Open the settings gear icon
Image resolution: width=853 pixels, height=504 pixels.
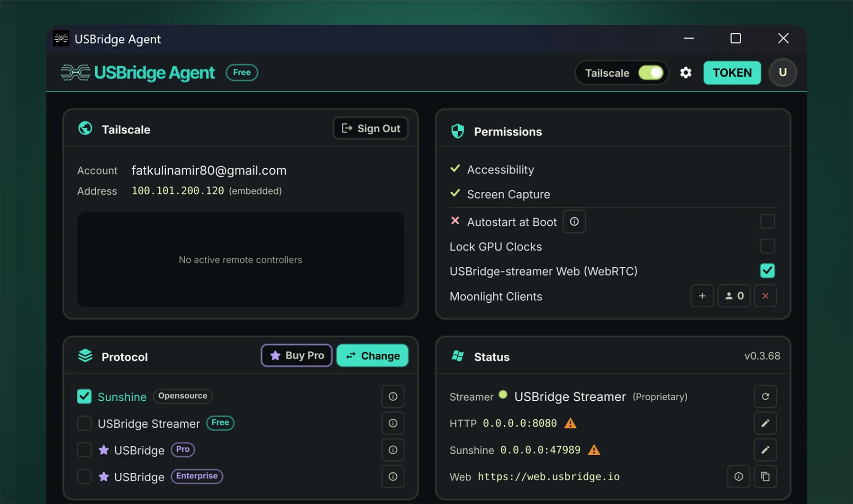click(x=686, y=72)
